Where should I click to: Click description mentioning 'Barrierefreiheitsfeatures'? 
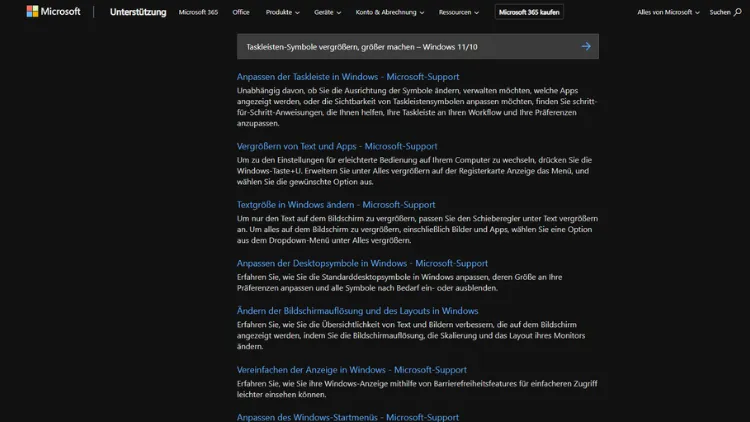pos(417,389)
